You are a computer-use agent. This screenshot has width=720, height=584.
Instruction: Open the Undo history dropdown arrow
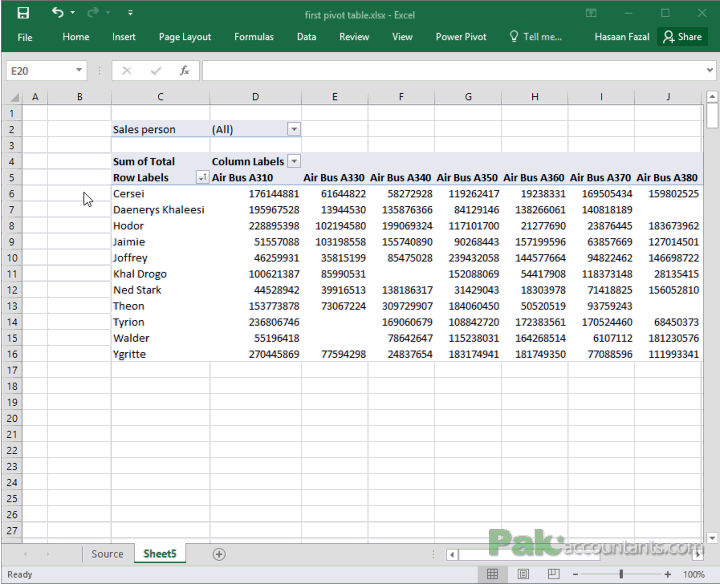tap(73, 13)
